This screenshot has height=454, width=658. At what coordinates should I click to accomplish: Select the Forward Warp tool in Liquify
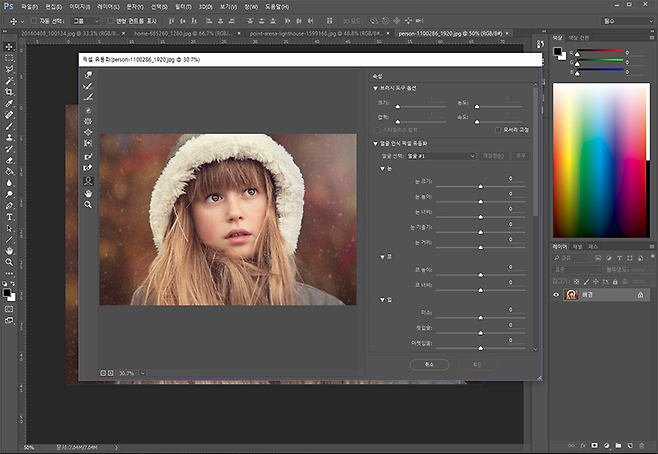coord(89,75)
